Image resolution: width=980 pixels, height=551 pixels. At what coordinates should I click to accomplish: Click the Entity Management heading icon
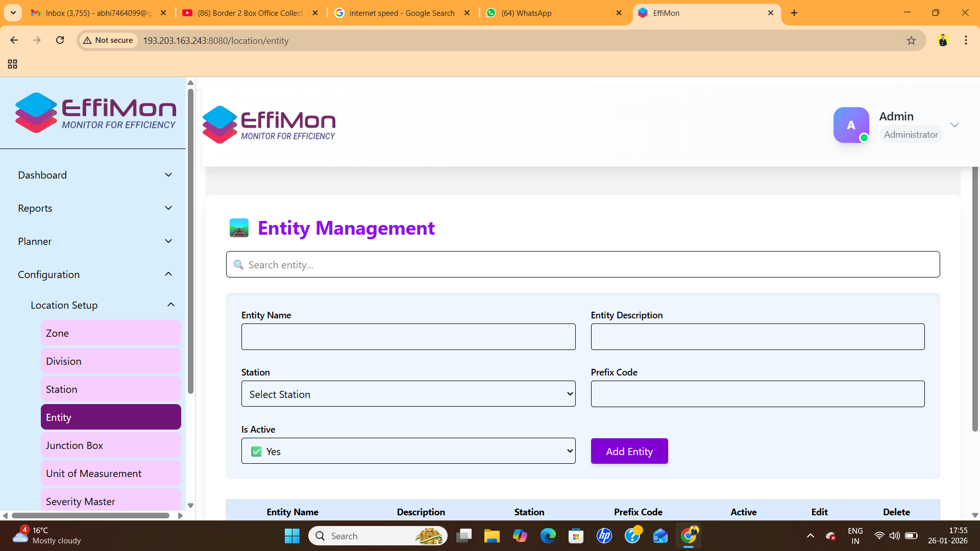coord(239,228)
